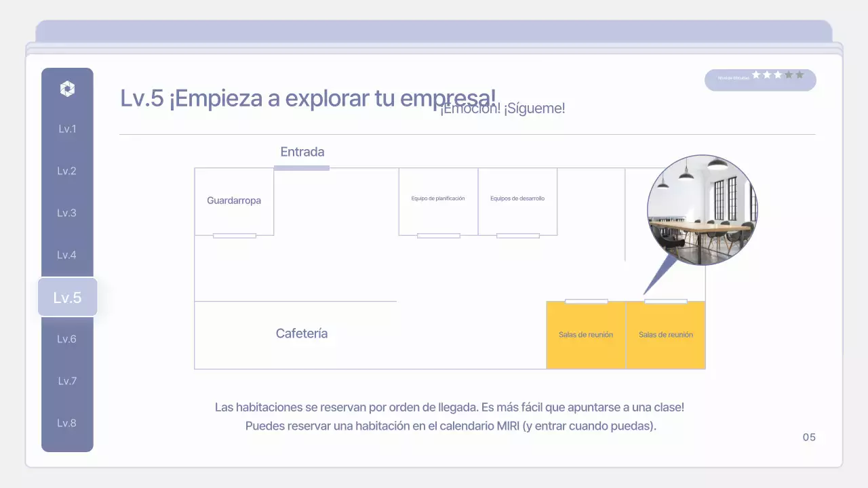Select the fifth star to raise difficulty
This screenshot has width=868, height=488.
[x=800, y=75]
